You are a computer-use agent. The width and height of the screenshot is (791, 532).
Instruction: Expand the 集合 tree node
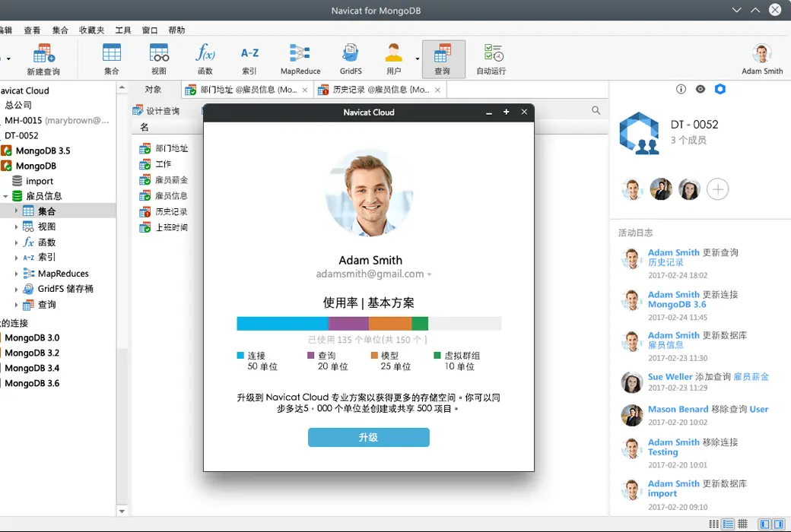coord(16,211)
